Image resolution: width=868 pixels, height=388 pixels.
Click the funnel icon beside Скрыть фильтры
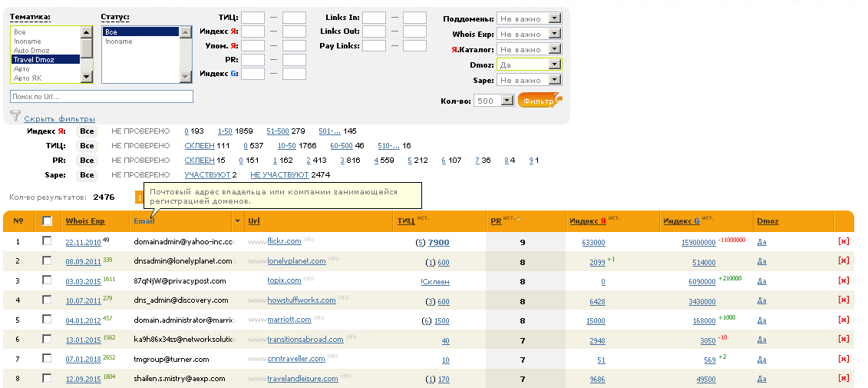tap(15, 116)
